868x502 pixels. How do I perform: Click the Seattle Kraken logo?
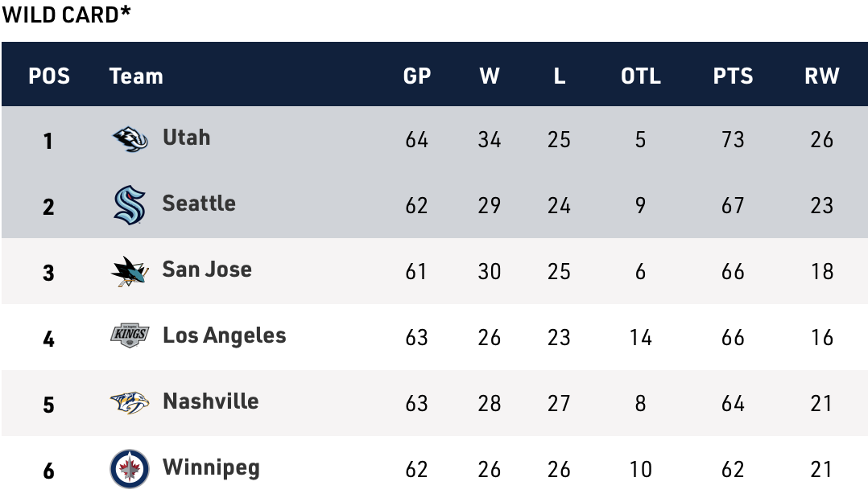130,205
